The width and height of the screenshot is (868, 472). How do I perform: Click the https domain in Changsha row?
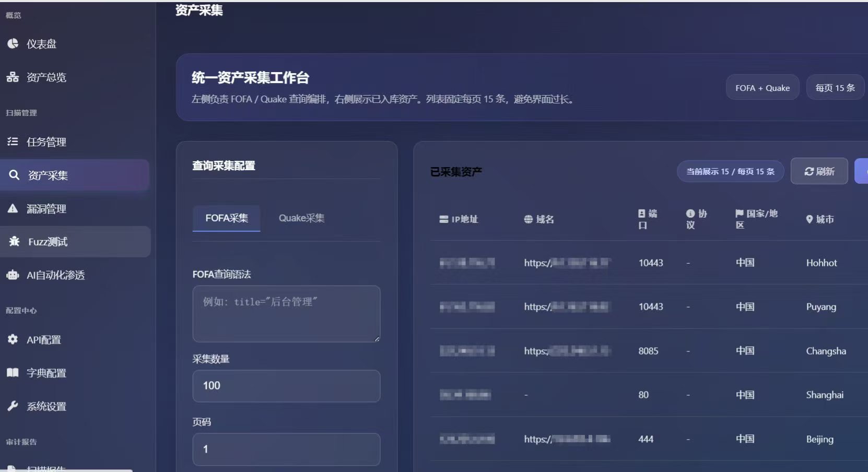(567, 351)
